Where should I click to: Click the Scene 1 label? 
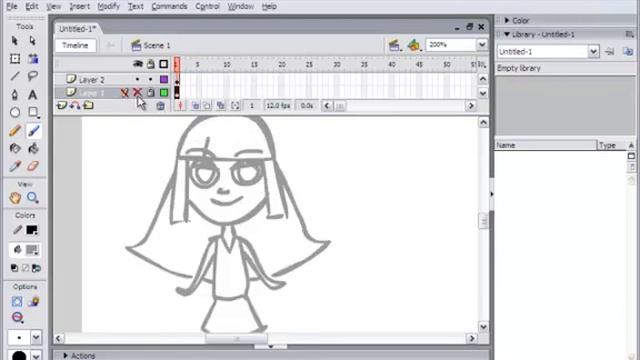click(x=156, y=45)
